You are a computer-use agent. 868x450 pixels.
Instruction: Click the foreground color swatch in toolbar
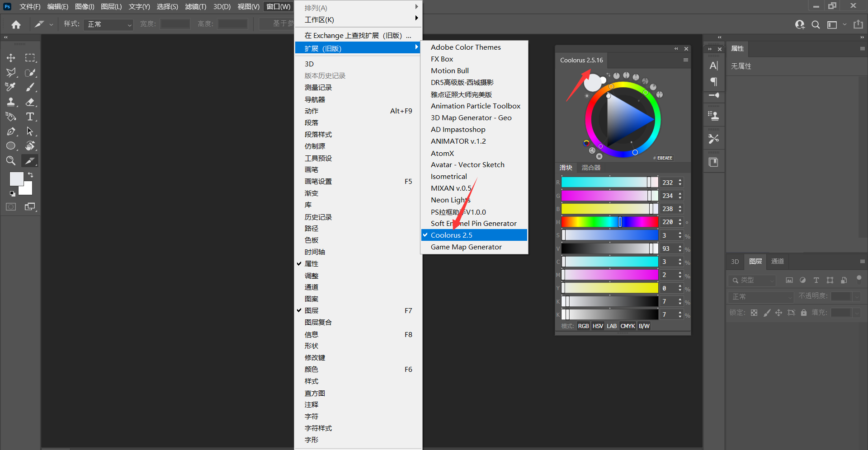(16, 179)
